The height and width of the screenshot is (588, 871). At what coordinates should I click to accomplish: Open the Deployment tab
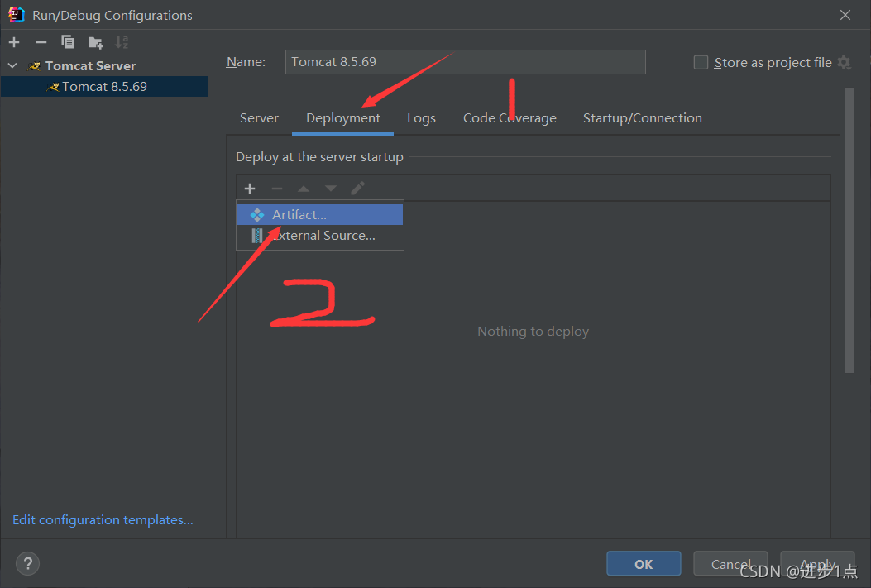tap(342, 117)
